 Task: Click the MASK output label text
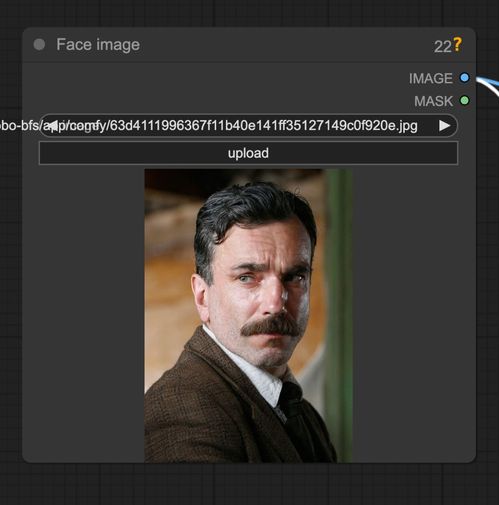tap(433, 101)
